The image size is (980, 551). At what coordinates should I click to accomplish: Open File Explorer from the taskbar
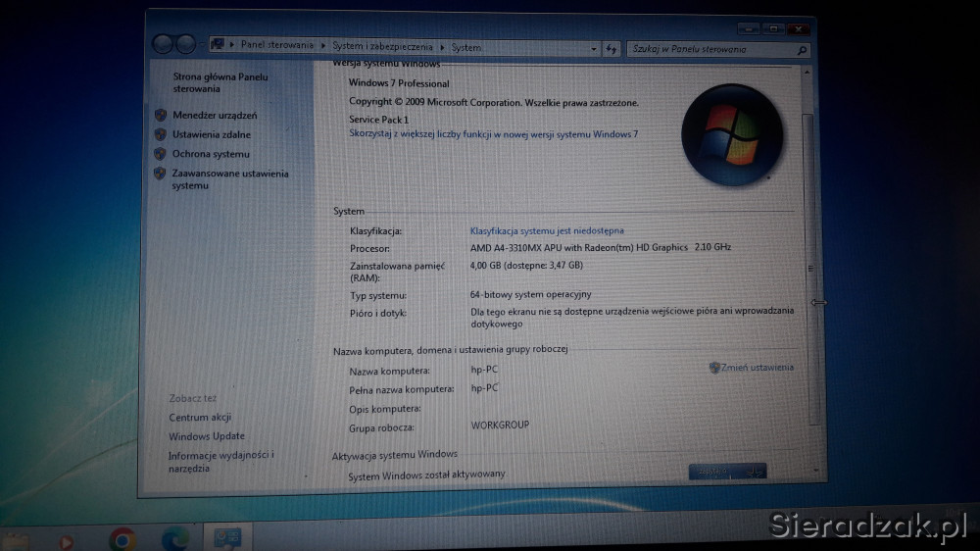[x=16, y=541]
